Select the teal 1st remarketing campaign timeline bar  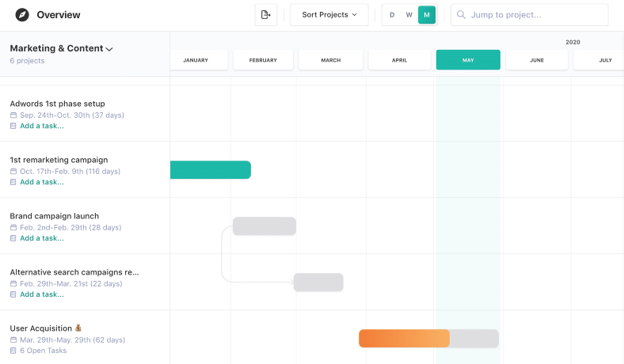[x=211, y=170]
